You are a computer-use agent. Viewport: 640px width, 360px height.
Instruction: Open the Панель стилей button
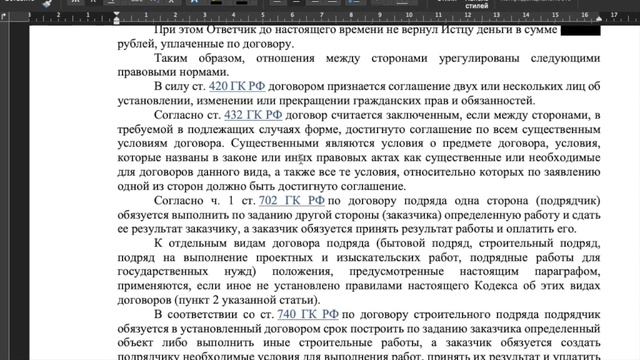tap(476, 4)
